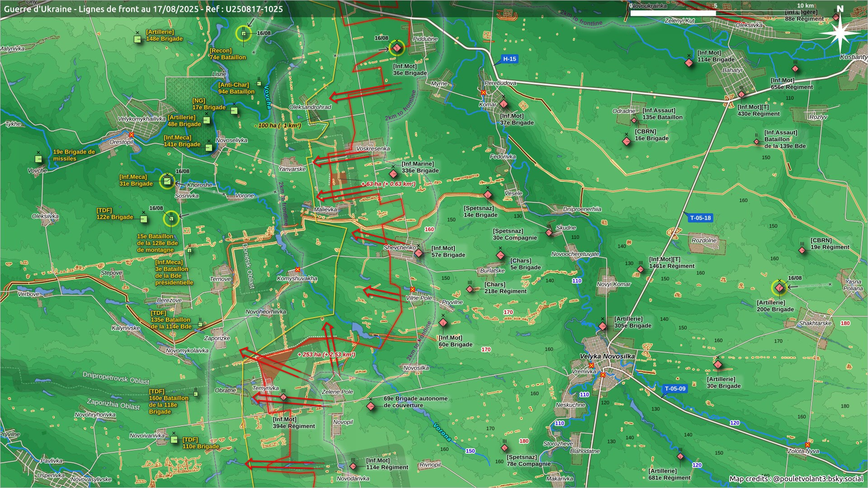Click the Oleksandrohrad village label
Image resolution: width=868 pixels, height=488 pixels.
click(x=310, y=108)
